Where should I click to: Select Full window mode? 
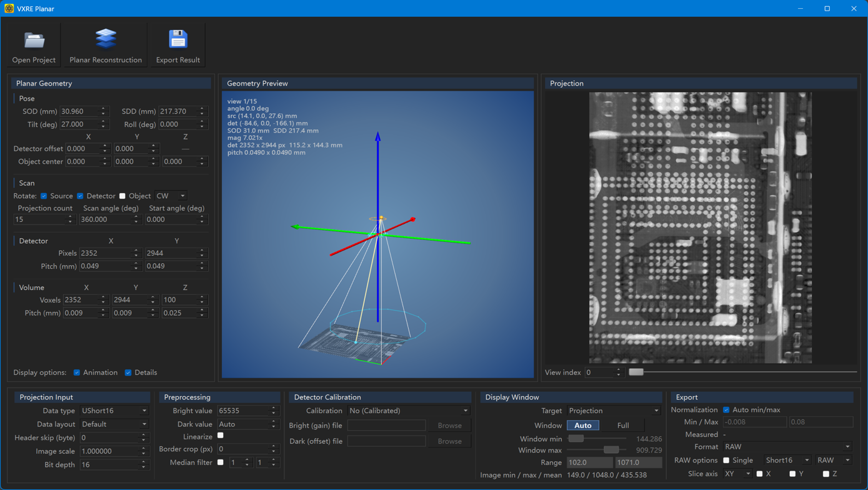coord(623,426)
